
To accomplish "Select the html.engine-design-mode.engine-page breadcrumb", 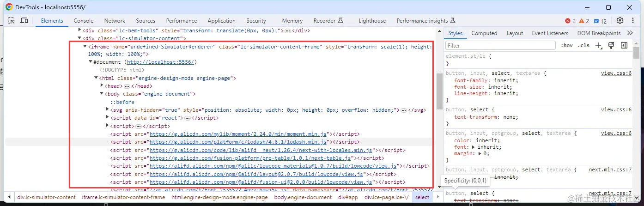I will click(x=219, y=197).
